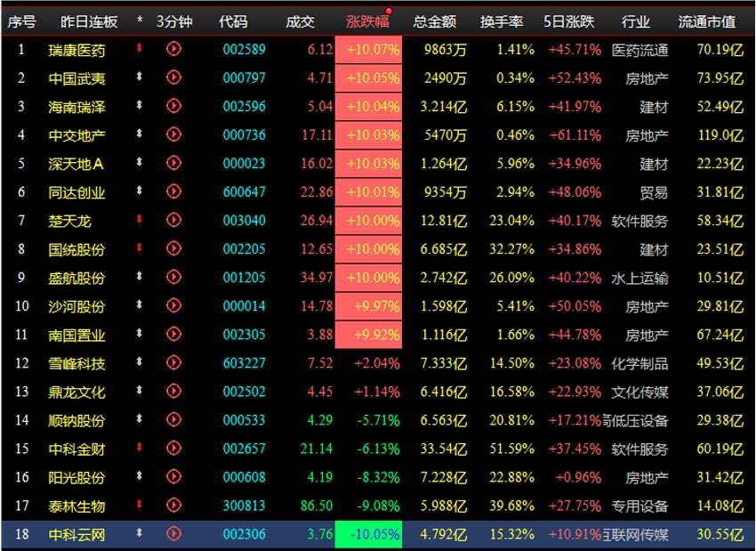Open 3-minute replay icon for 阳光股份

coord(173,477)
